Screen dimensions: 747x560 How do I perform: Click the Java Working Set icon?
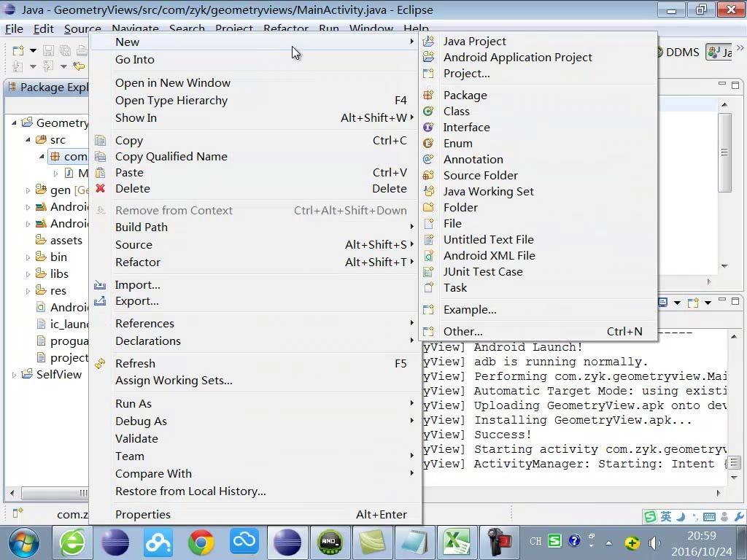pos(428,192)
